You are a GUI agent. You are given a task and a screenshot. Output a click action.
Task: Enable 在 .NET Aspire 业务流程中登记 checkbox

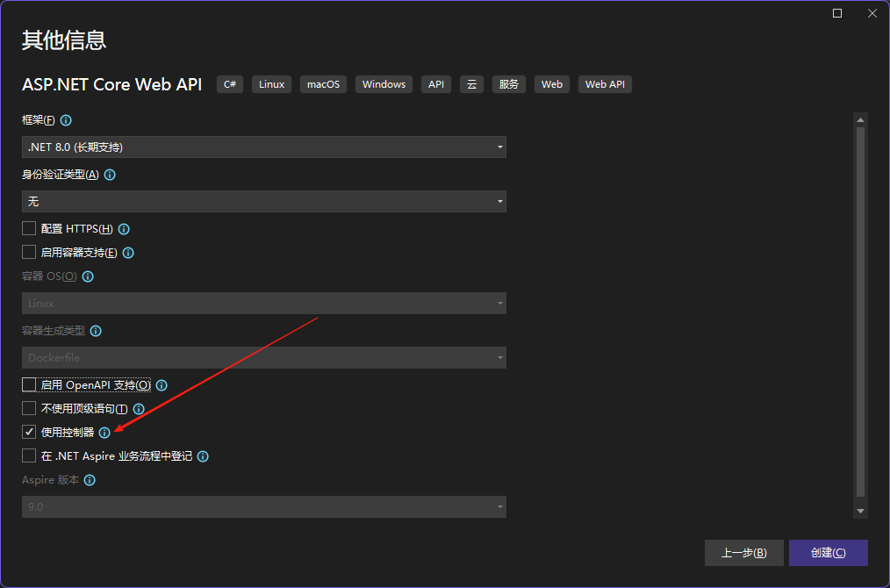[29, 455]
